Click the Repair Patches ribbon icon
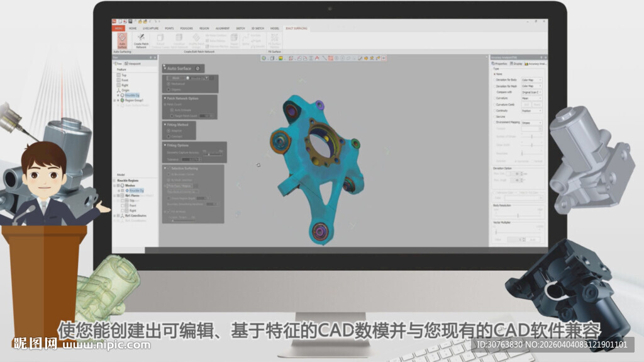Screen dimensions: 644x362 pyautogui.click(x=234, y=40)
